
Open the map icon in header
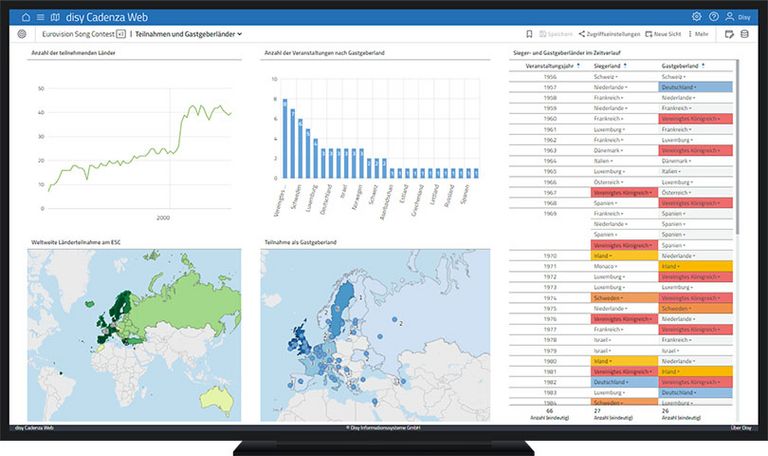[54, 17]
